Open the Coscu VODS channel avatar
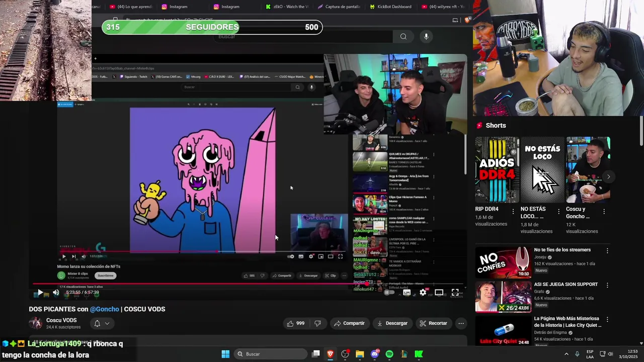644x362 pixels. 35,323
